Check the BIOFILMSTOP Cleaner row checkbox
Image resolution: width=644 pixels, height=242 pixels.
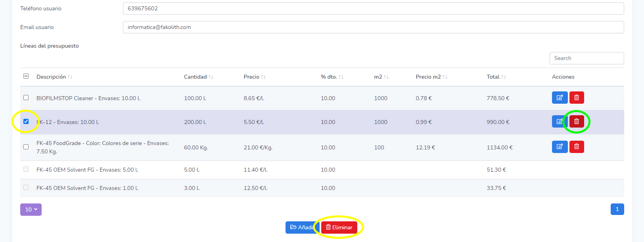[x=26, y=98]
